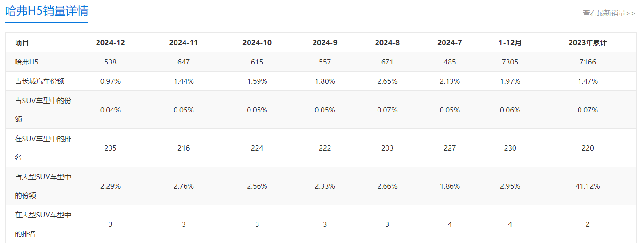Click the 2024-11 column header
This screenshot has height=248, width=644.
[184, 43]
